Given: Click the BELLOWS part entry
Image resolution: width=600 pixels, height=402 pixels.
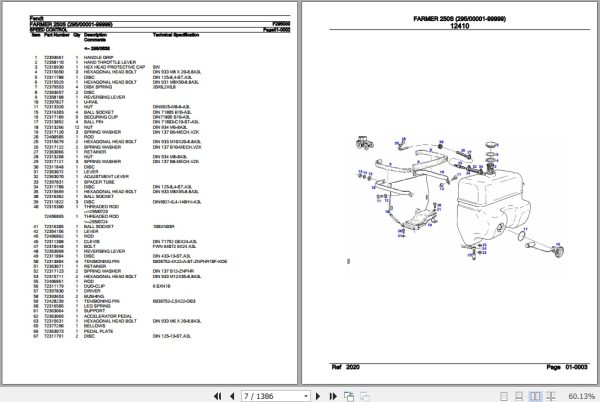Looking at the screenshot, I should [94, 326].
